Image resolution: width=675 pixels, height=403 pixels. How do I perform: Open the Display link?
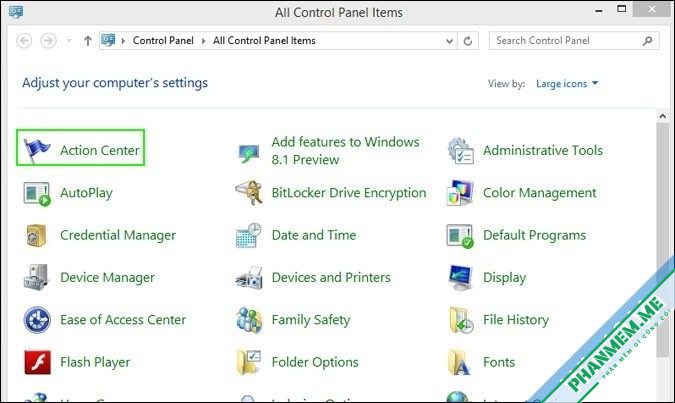coord(505,278)
